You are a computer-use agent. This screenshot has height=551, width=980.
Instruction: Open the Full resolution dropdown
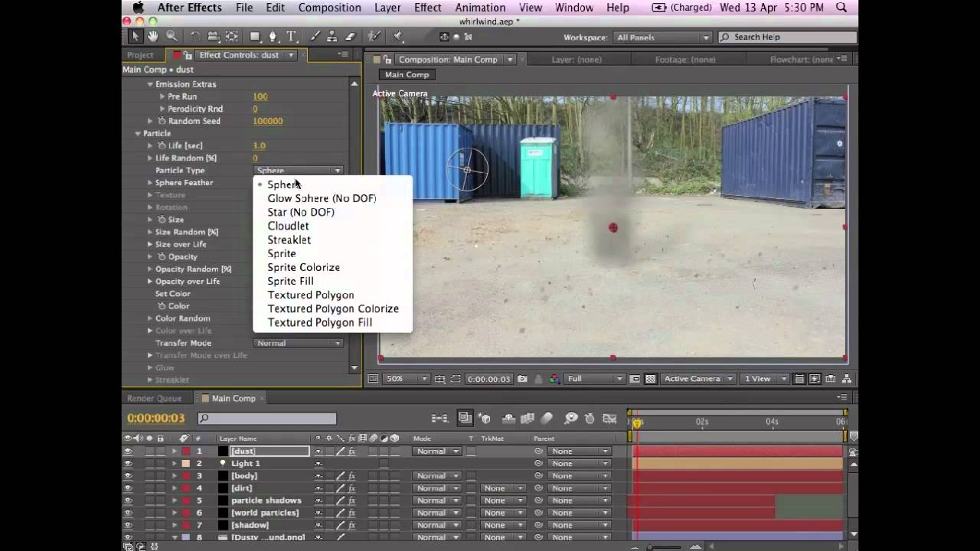click(x=595, y=379)
